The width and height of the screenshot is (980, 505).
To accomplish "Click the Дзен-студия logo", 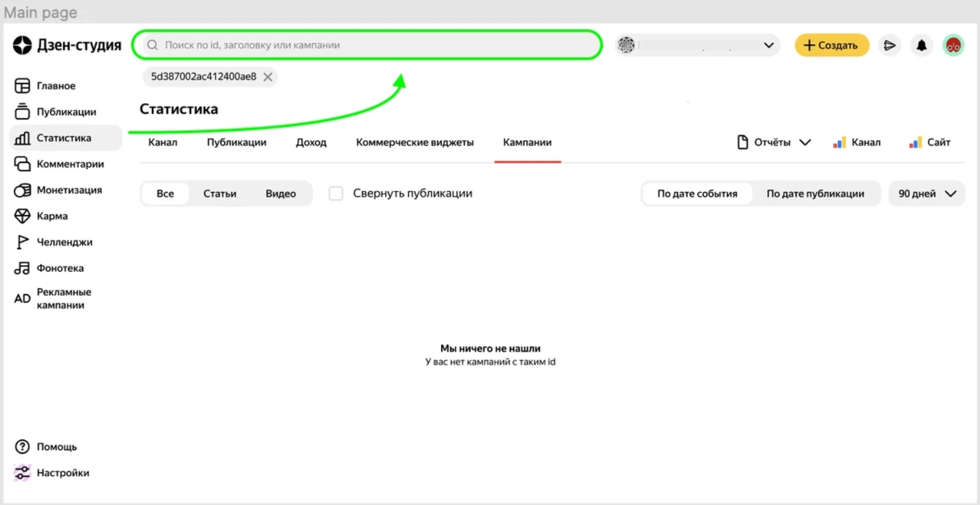I will (67, 45).
